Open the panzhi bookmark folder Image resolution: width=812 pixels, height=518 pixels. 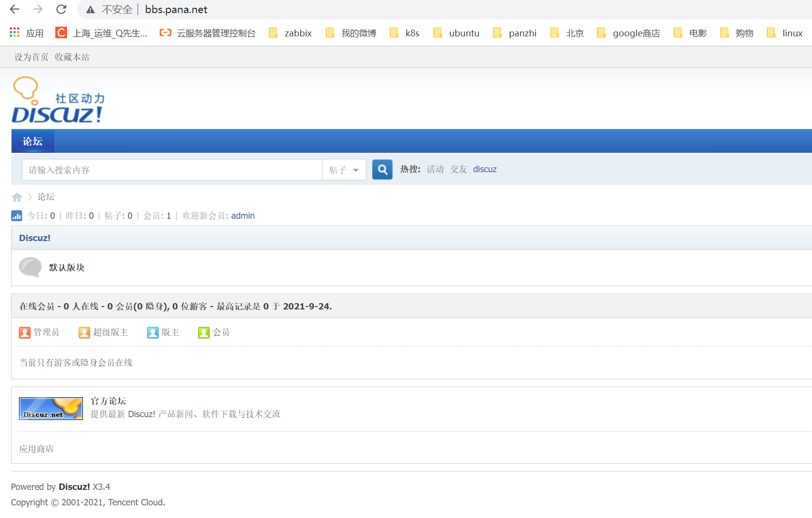(514, 33)
